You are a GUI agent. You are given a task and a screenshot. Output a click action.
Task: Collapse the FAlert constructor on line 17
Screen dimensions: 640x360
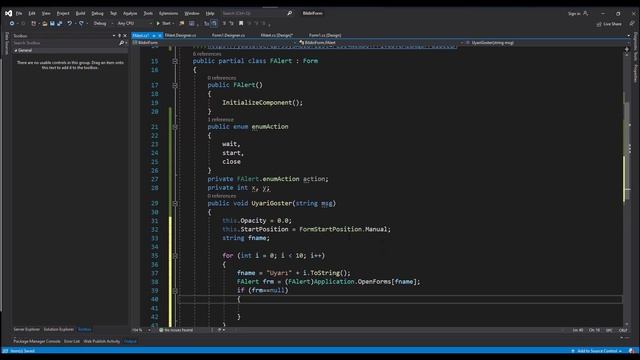175,85
